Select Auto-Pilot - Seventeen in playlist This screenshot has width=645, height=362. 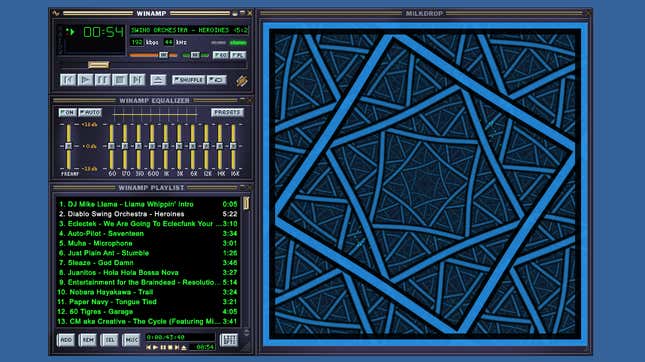(148, 234)
